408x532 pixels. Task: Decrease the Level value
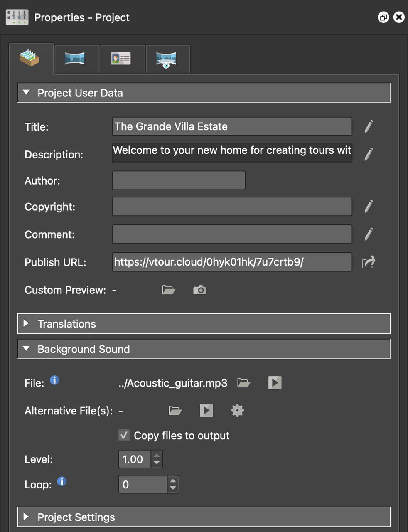(157, 463)
